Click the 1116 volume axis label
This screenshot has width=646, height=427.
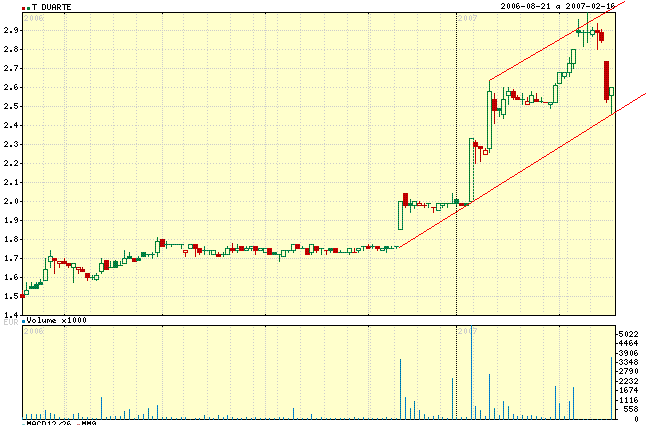point(628,400)
